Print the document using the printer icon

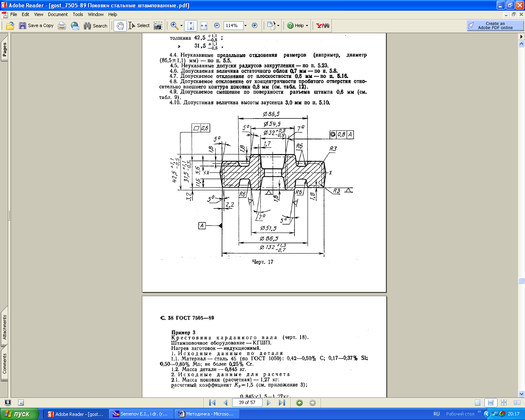click(62, 26)
